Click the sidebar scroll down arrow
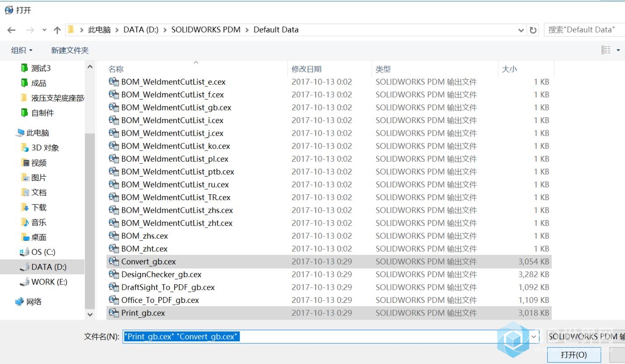 (90, 314)
